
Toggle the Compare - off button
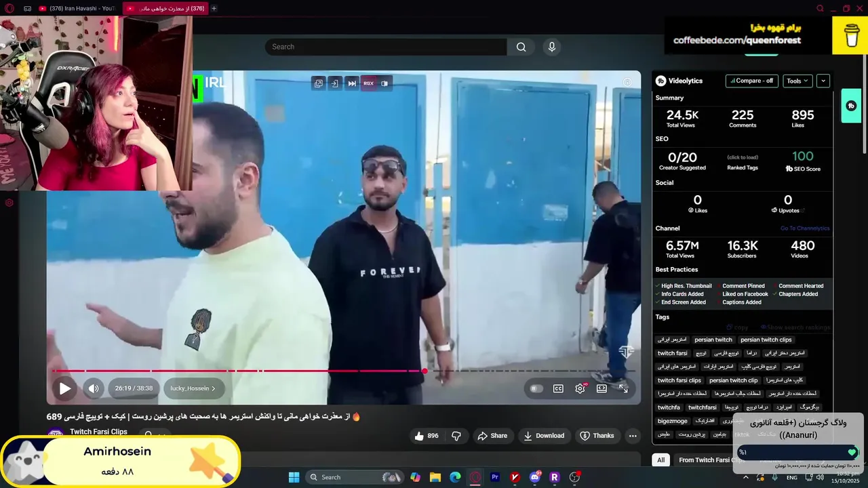pos(751,81)
